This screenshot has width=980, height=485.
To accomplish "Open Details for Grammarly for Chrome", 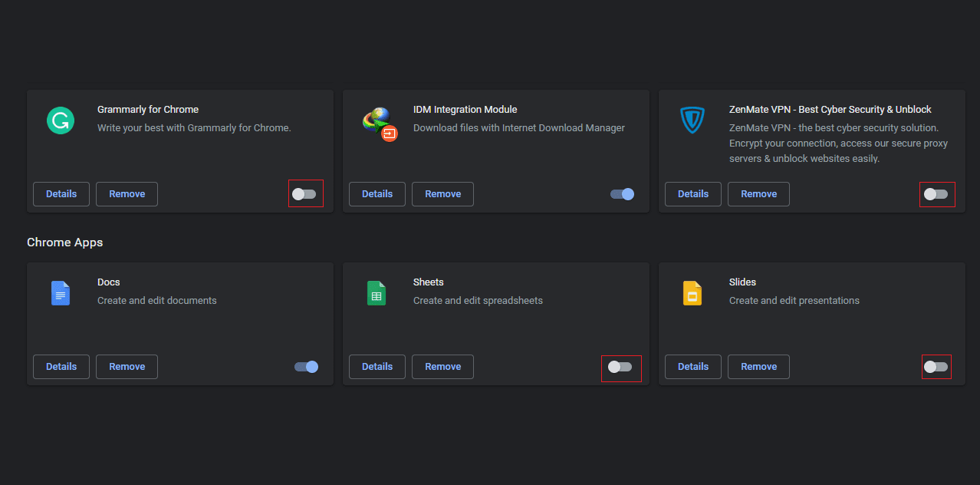I will 61,194.
